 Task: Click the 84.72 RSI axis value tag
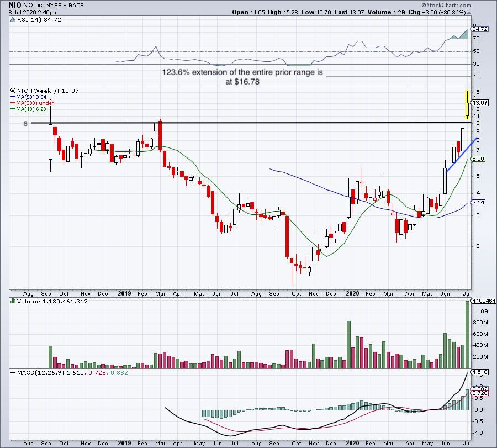479,29
